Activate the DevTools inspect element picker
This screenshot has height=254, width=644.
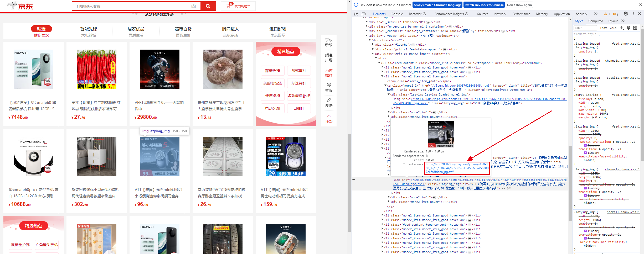click(x=356, y=14)
